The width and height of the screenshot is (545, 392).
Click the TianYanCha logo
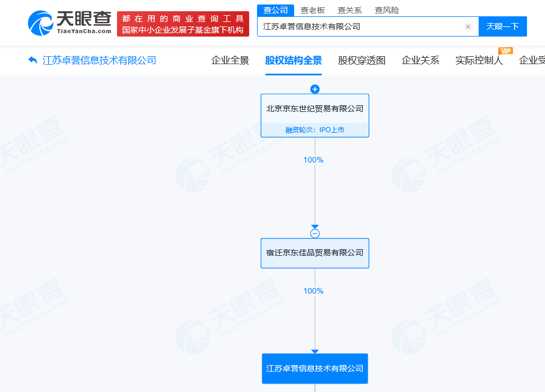(x=70, y=23)
